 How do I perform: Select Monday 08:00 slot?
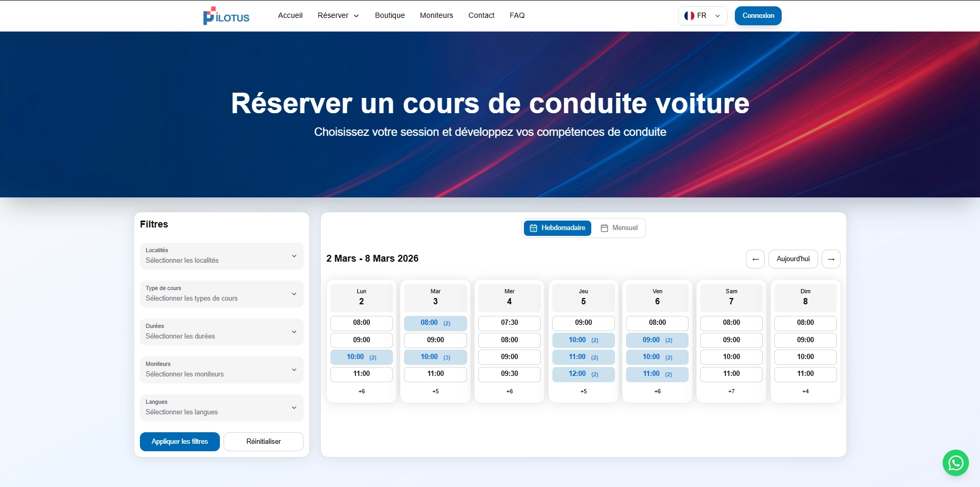coord(361,323)
